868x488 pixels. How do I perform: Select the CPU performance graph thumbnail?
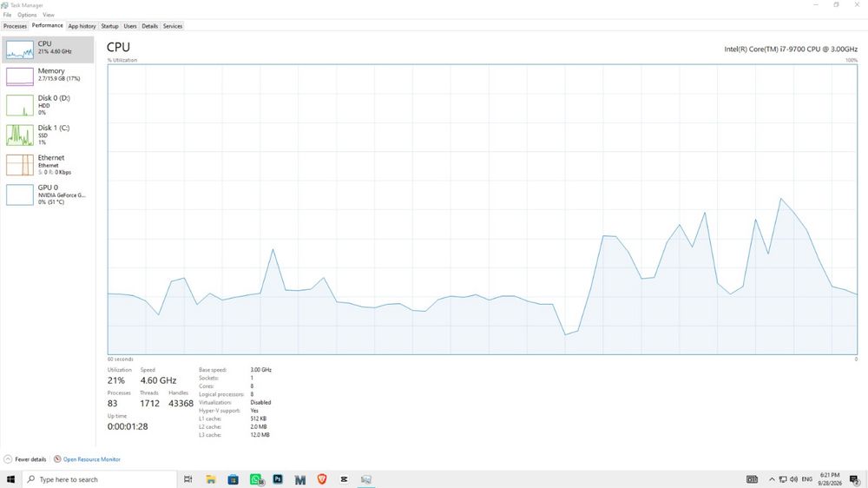pyautogui.click(x=19, y=49)
